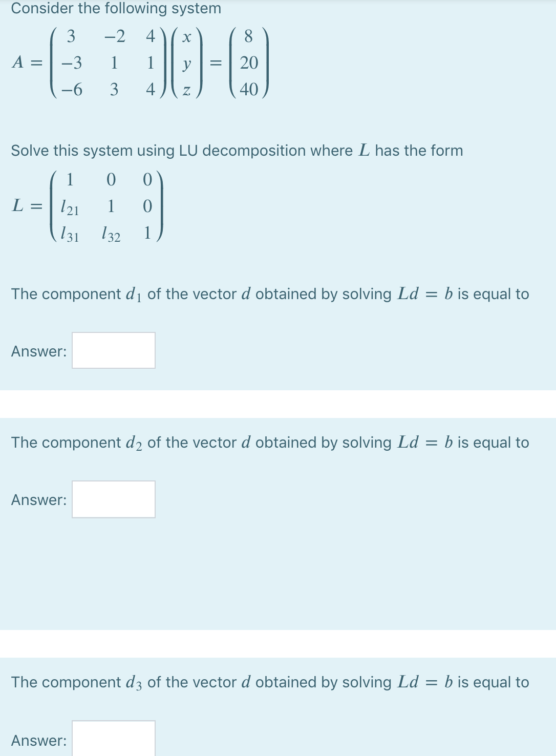Click the d3 question statement text
The image size is (556, 756).
pos(270,682)
